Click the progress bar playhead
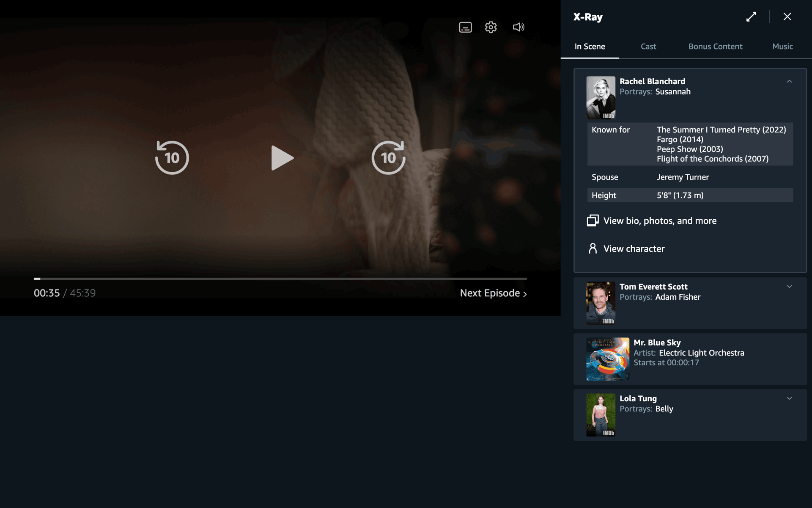Image resolution: width=812 pixels, height=508 pixels. pos(37,279)
